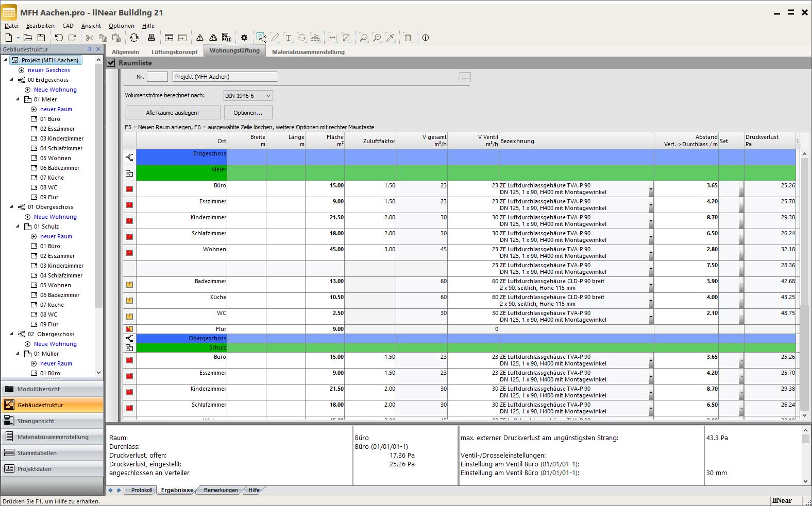Open the Projektdaten sidebar section
This screenshot has width=812, height=506.
tap(52, 469)
